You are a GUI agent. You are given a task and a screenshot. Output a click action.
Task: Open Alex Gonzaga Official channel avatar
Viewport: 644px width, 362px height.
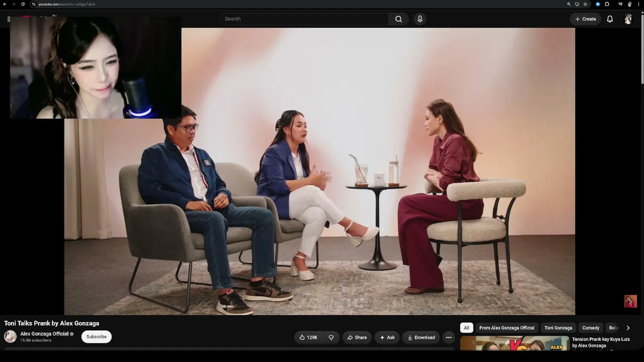coord(11,336)
